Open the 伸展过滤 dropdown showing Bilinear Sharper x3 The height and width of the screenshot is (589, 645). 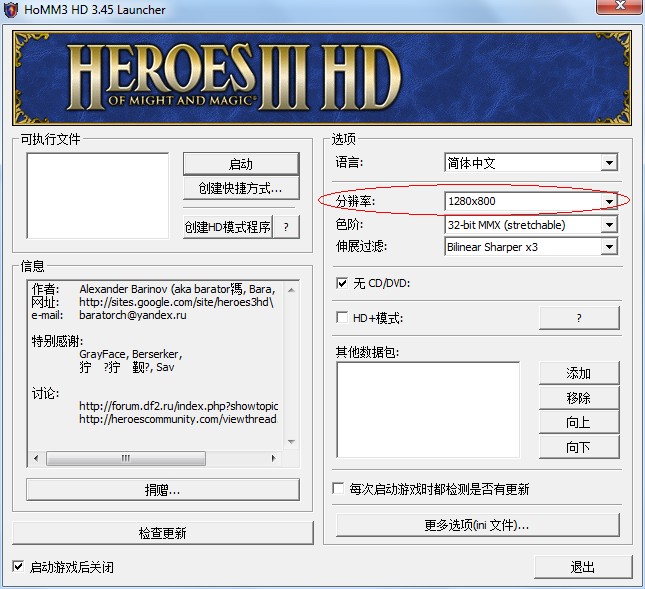pyautogui.click(x=531, y=247)
